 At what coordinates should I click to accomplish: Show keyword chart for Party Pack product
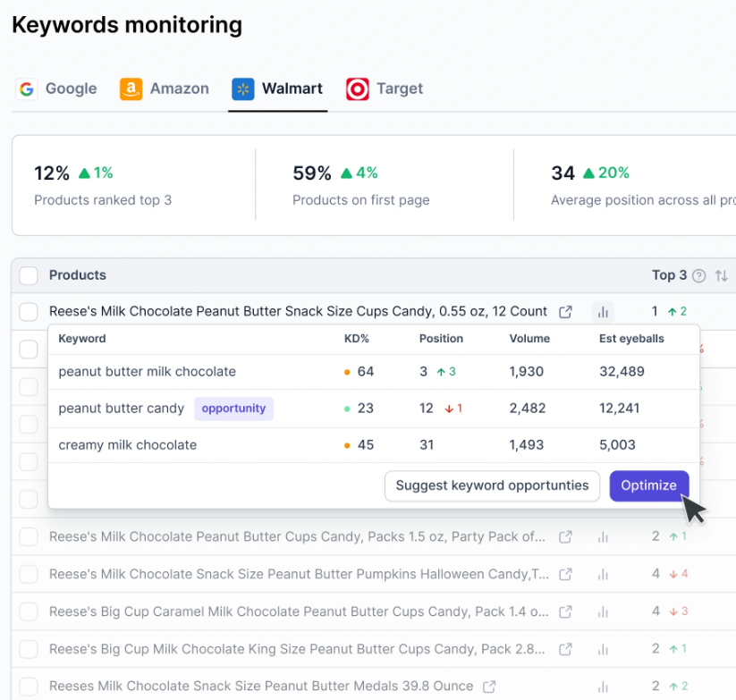[603, 536]
